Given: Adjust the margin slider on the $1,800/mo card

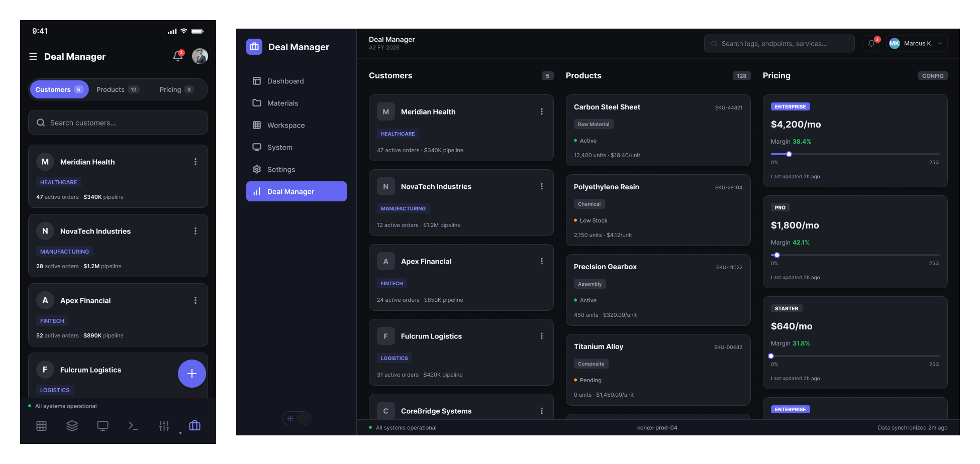Looking at the screenshot, I should [777, 255].
